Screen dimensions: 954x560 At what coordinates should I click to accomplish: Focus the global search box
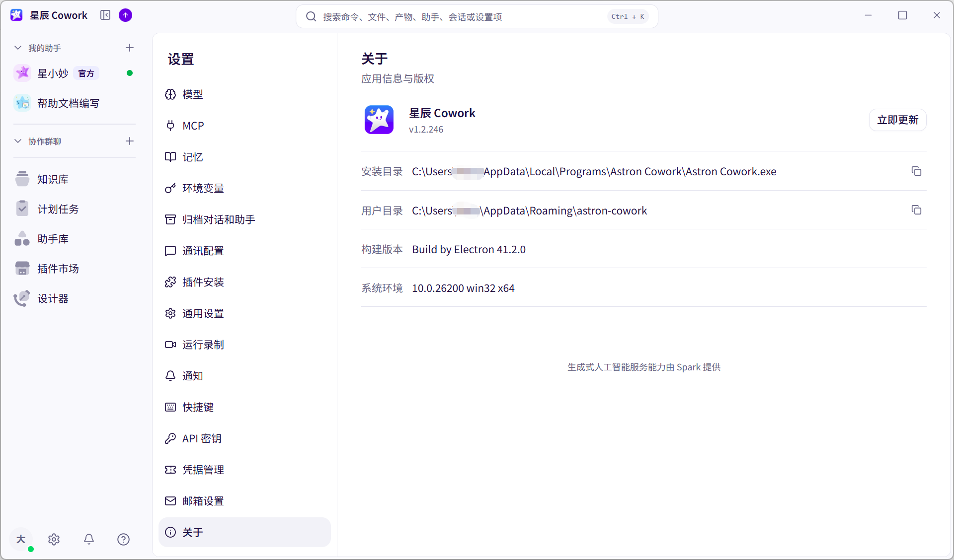tap(477, 16)
